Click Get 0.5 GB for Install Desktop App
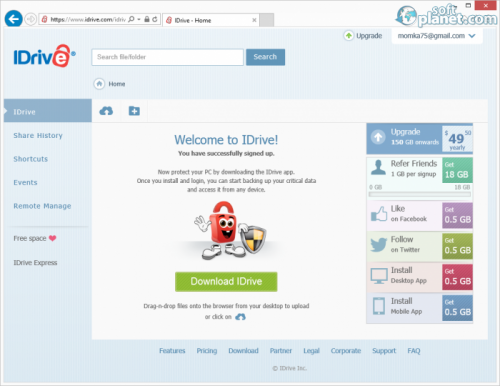500x386 pixels. pos(457,277)
